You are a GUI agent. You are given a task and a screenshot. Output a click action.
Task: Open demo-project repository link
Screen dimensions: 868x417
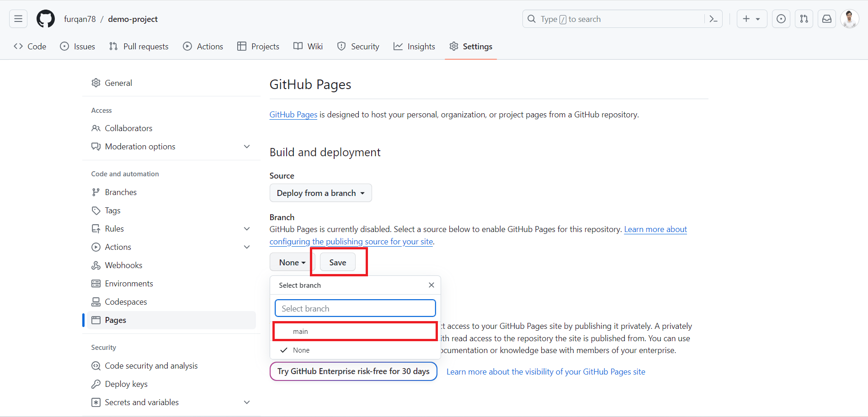click(x=133, y=19)
